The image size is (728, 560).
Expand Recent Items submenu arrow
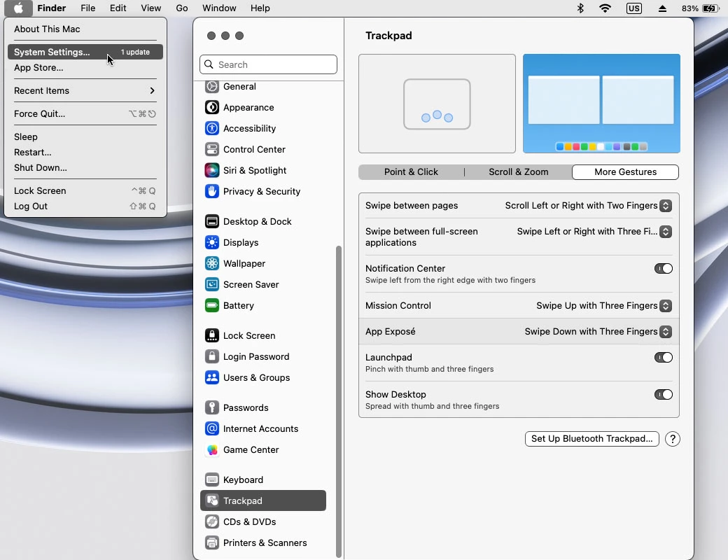[152, 90]
